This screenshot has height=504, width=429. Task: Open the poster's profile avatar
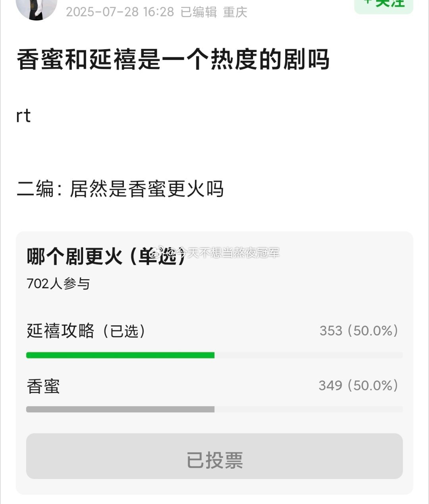37,8
